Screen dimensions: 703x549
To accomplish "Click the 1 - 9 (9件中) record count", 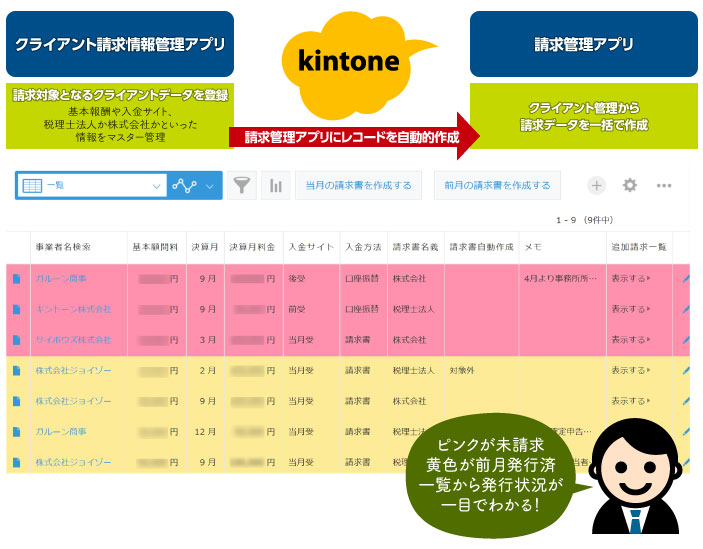I will (585, 220).
